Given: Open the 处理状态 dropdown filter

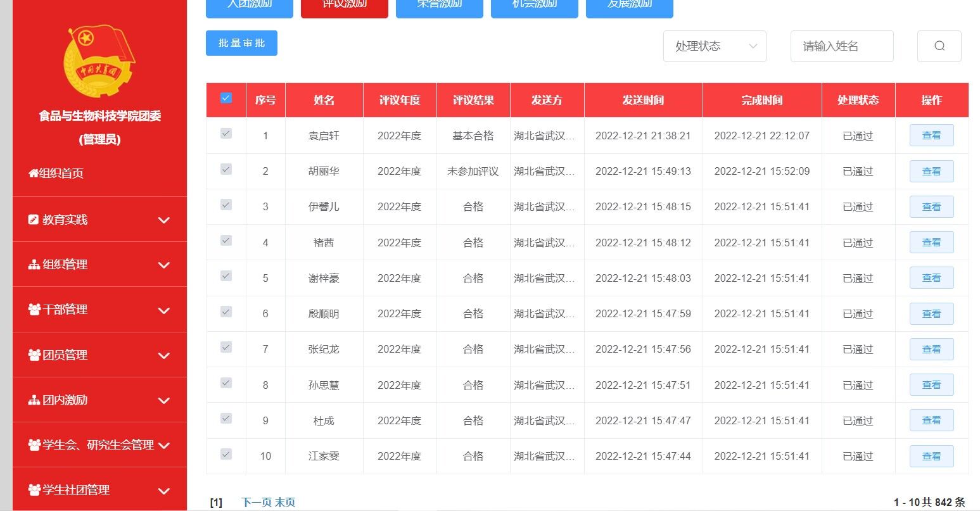Looking at the screenshot, I should 715,46.
